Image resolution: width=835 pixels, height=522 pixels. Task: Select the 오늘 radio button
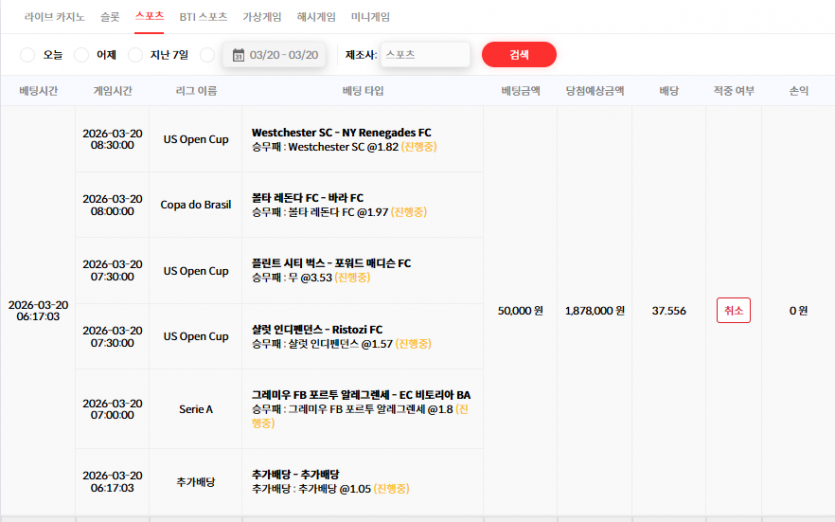coord(27,55)
